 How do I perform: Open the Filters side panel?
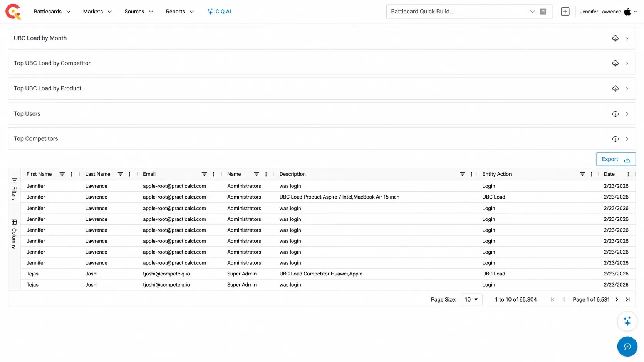(x=14, y=189)
